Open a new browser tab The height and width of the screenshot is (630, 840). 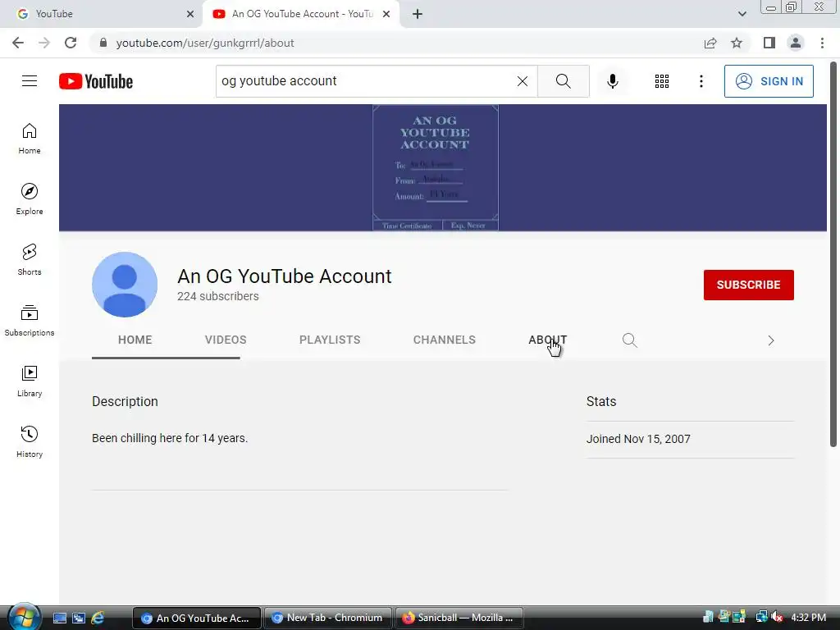pyautogui.click(x=418, y=14)
